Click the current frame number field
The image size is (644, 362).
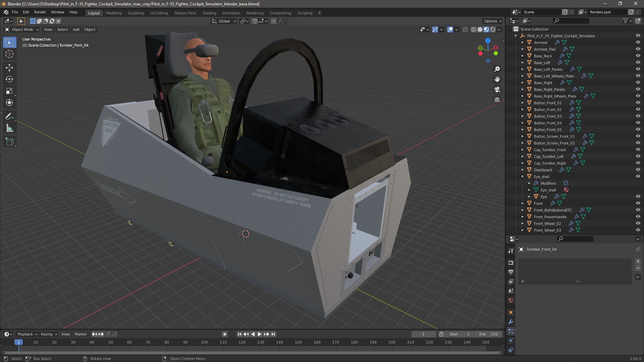pyautogui.click(x=423, y=334)
